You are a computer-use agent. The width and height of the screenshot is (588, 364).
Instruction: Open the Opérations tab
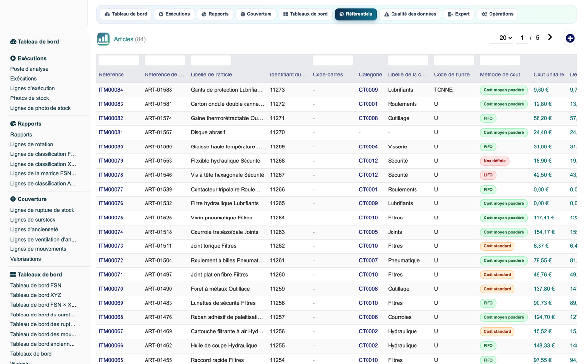(497, 14)
